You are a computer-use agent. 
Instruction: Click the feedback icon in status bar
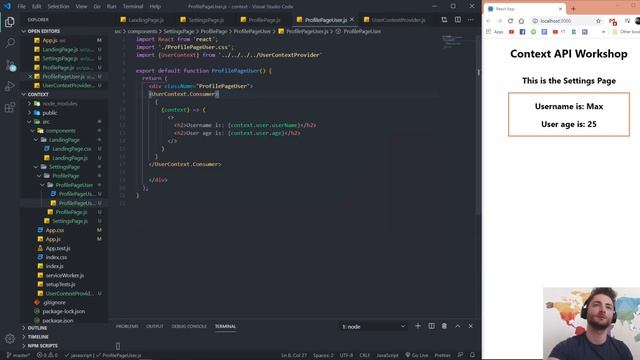460,355
